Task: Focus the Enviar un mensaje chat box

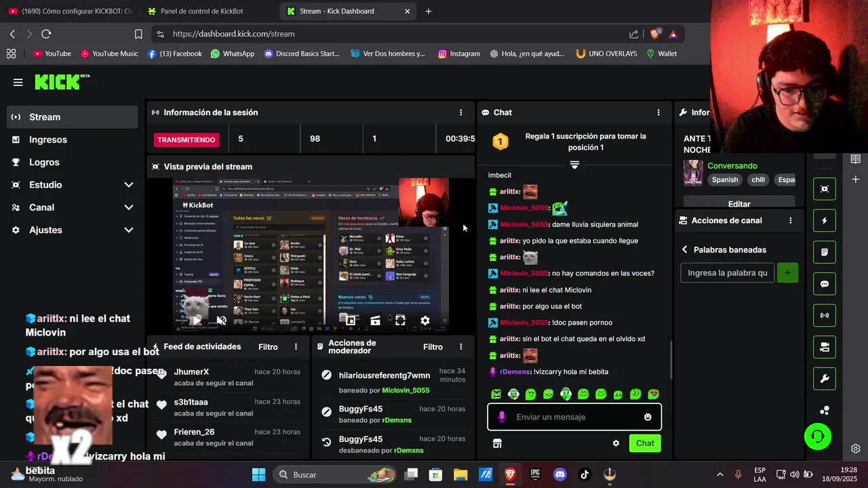Action: click(574, 417)
